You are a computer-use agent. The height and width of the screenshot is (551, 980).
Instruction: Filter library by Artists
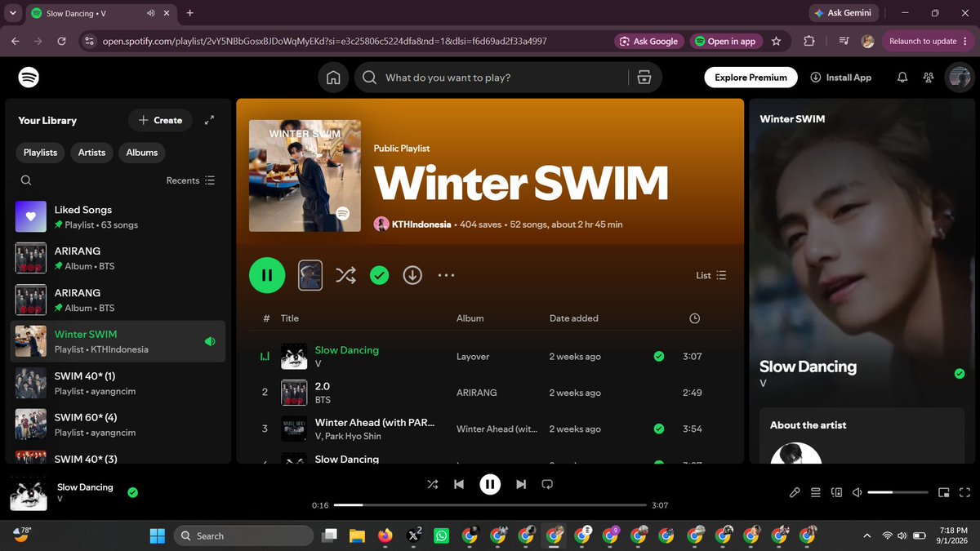click(91, 153)
